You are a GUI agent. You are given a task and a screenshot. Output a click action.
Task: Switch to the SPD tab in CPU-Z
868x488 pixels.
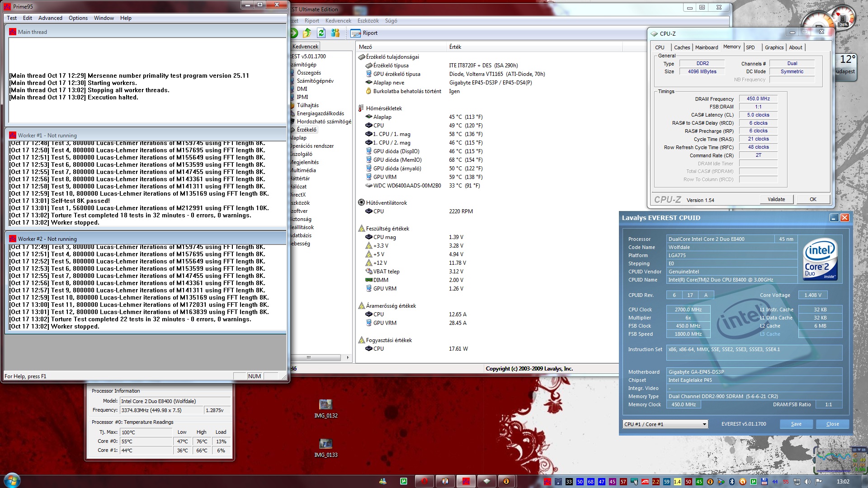click(750, 47)
